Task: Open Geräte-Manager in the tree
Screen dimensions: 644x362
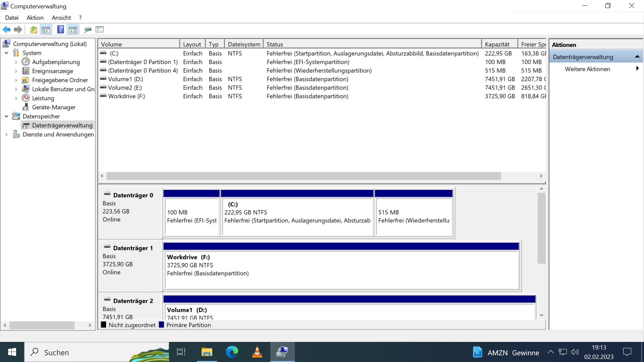Action: pos(54,107)
